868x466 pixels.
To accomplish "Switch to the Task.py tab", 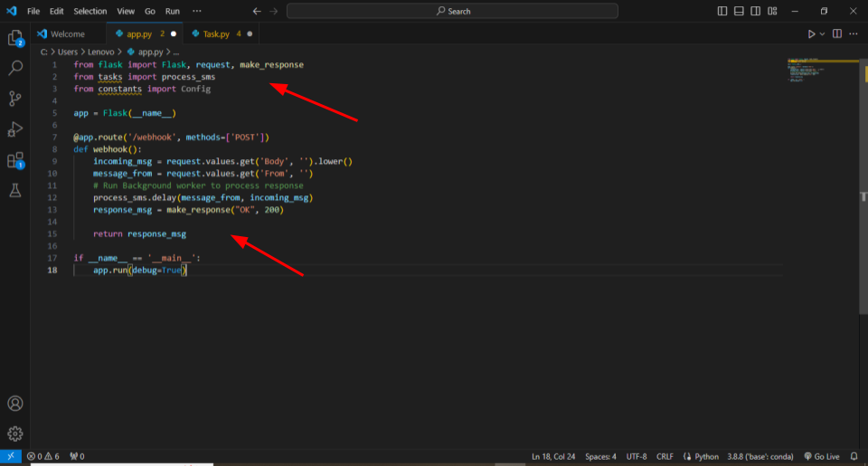I will [215, 33].
